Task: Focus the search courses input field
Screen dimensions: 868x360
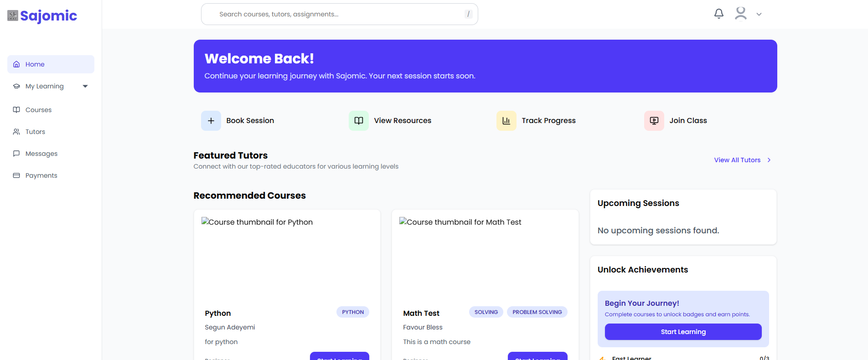Action: point(340,14)
